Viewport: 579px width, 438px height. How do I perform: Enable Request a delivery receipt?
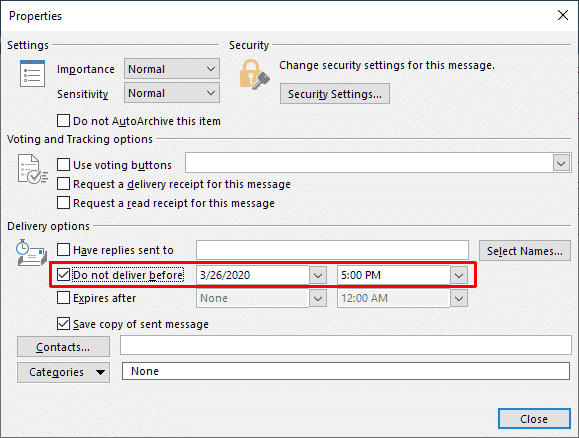[x=64, y=184]
